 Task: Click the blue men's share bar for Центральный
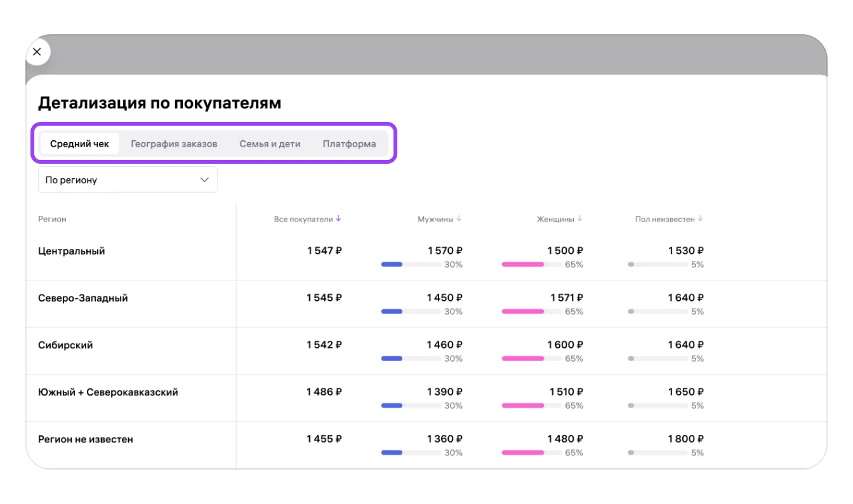[392, 265]
